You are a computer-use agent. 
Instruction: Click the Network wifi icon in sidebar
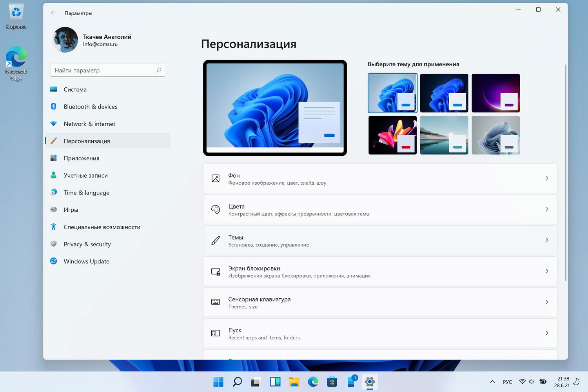click(x=54, y=123)
